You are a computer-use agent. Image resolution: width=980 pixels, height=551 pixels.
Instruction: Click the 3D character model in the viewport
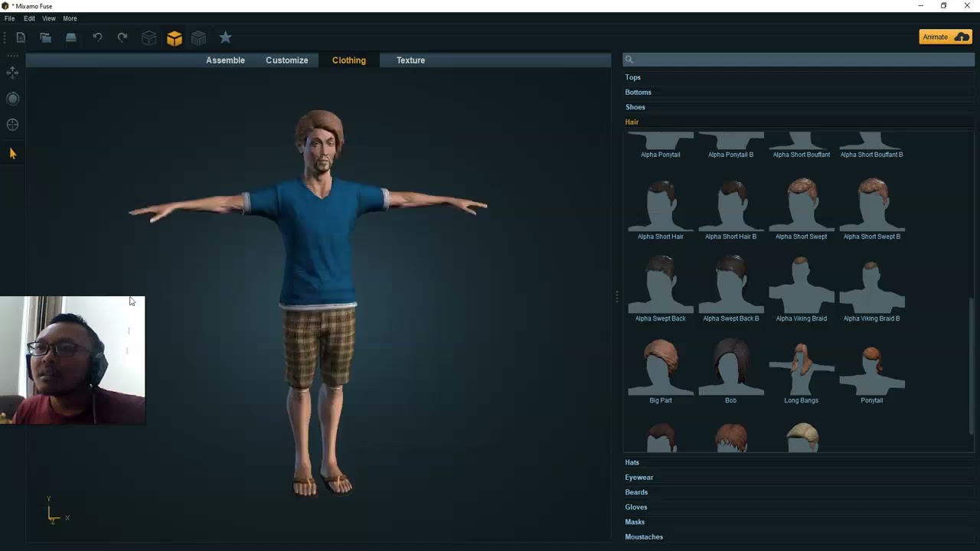[318, 303]
